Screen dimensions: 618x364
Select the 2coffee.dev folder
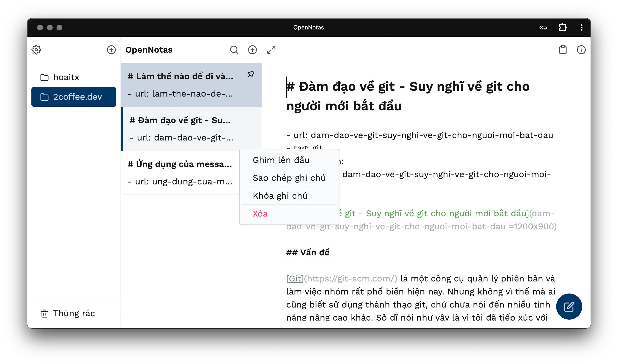pos(74,97)
